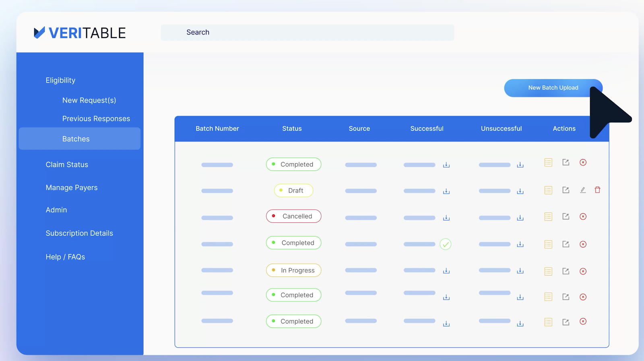Click New Batch Upload button
Image resolution: width=644 pixels, height=361 pixels.
click(x=553, y=88)
